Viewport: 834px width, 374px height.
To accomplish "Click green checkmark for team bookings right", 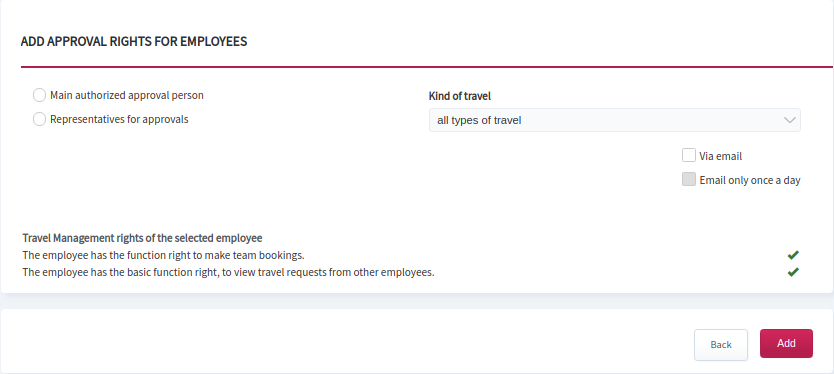I will (x=793, y=255).
